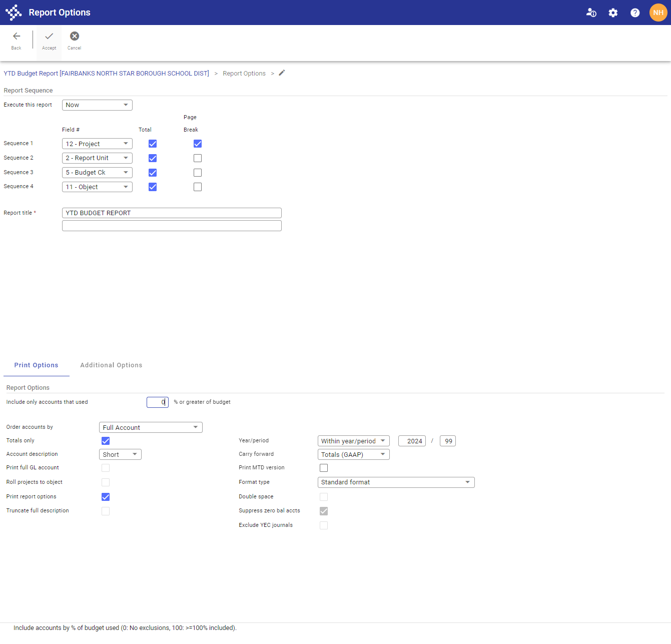Click the user info icon in header
The height and width of the screenshot is (644, 671).
pyautogui.click(x=591, y=13)
